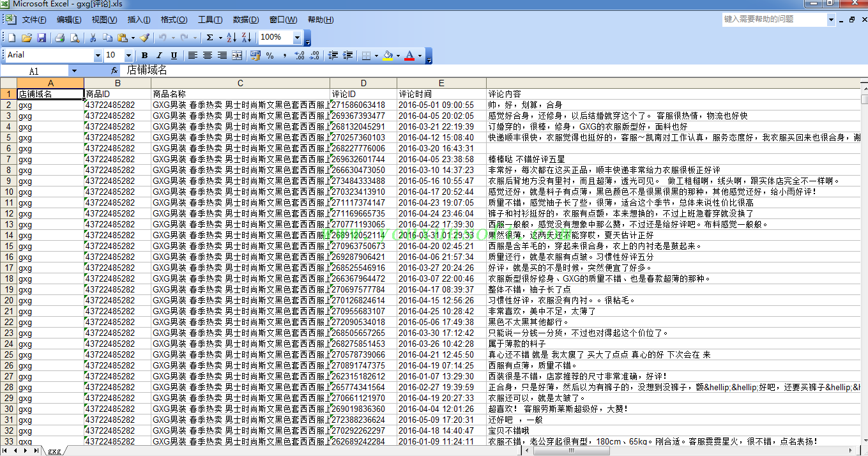Apply comma style formatting

coord(285,56)
